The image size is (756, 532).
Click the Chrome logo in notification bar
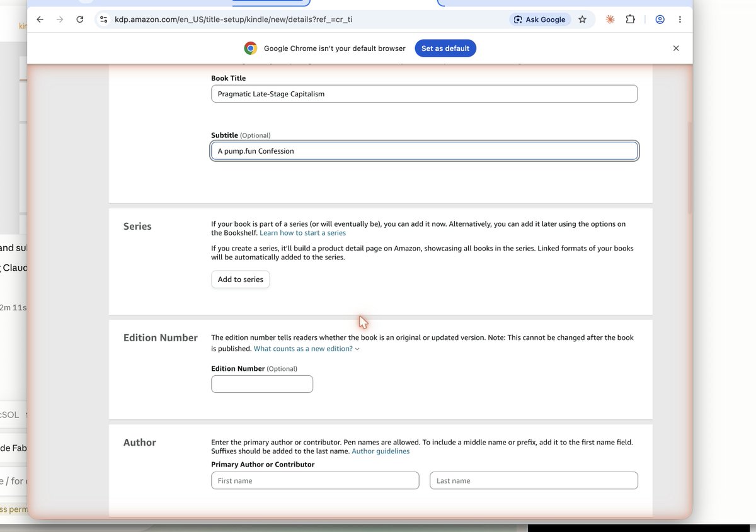[x=251, y=48]
